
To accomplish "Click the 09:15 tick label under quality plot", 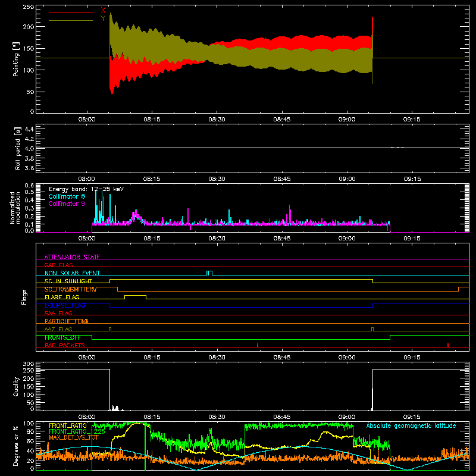I will coord(412,417).
